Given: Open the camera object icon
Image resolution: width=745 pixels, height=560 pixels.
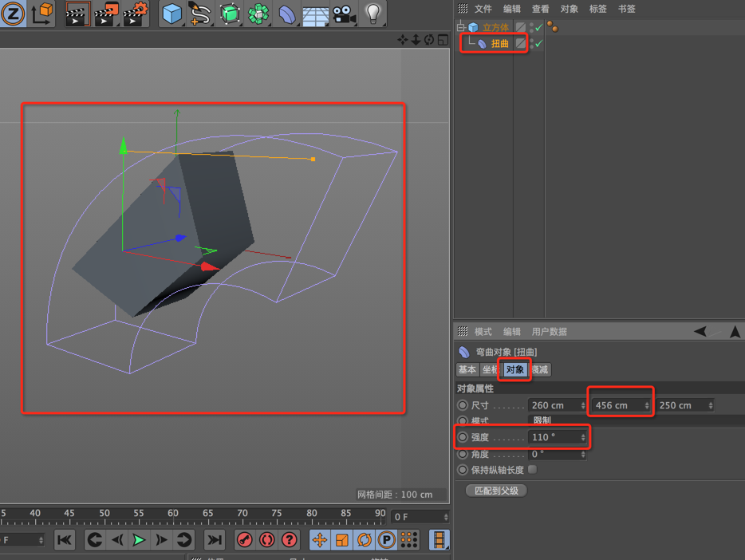Looking at the screenshot, I should [344, 14].
